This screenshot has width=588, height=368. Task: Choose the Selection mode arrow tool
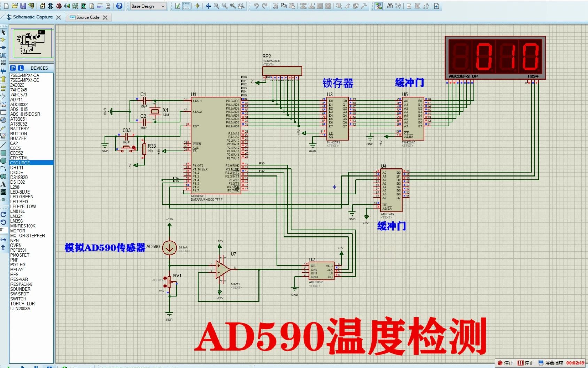pyautogui.click(x=3, y=32)
